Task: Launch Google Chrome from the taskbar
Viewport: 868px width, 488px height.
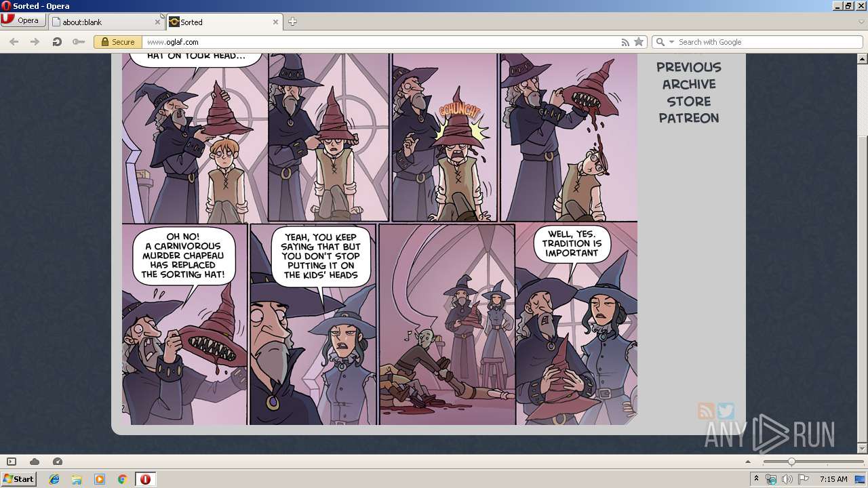Action: 122,479
